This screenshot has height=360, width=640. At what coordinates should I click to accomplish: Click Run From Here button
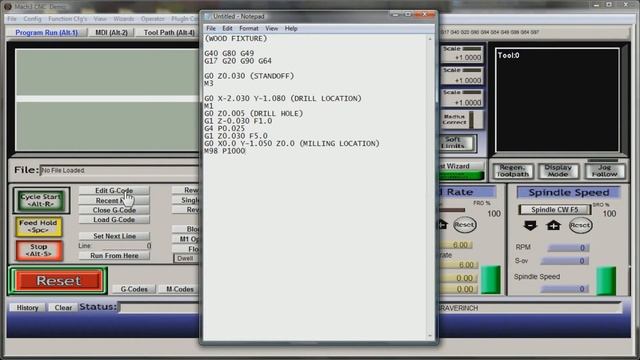coord(114,256)
